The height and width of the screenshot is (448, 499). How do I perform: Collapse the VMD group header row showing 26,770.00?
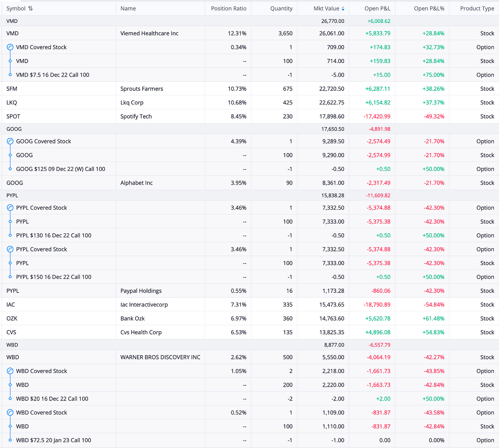click(249, 21)
